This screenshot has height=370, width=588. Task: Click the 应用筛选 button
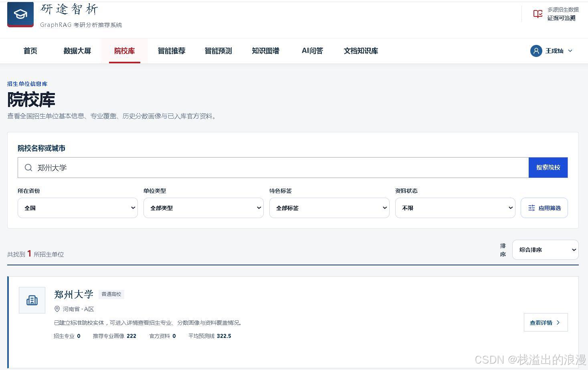[544, 208]
